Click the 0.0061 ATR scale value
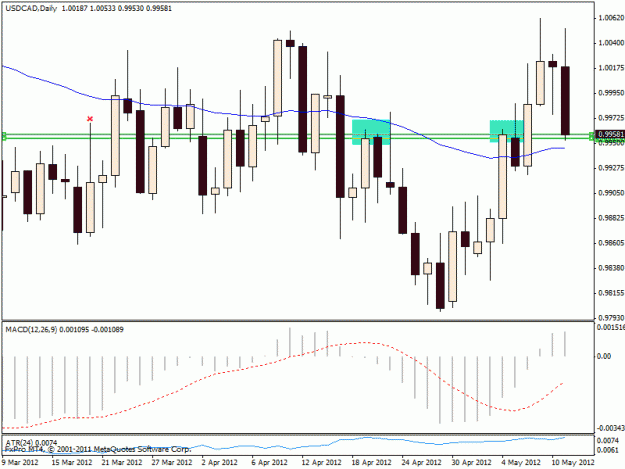This screenshot has width=625, height=469. coord(608,450)
